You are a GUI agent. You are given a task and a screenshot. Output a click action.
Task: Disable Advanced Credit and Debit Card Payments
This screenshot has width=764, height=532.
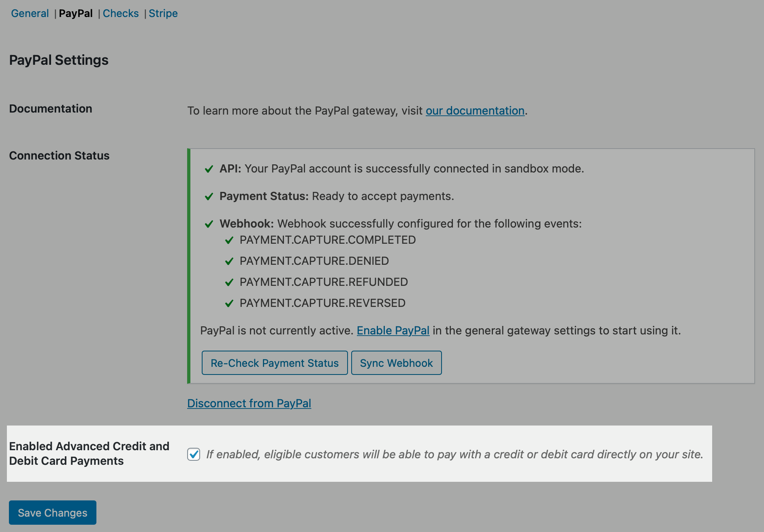pyautogui.click(x=193, y=454)
